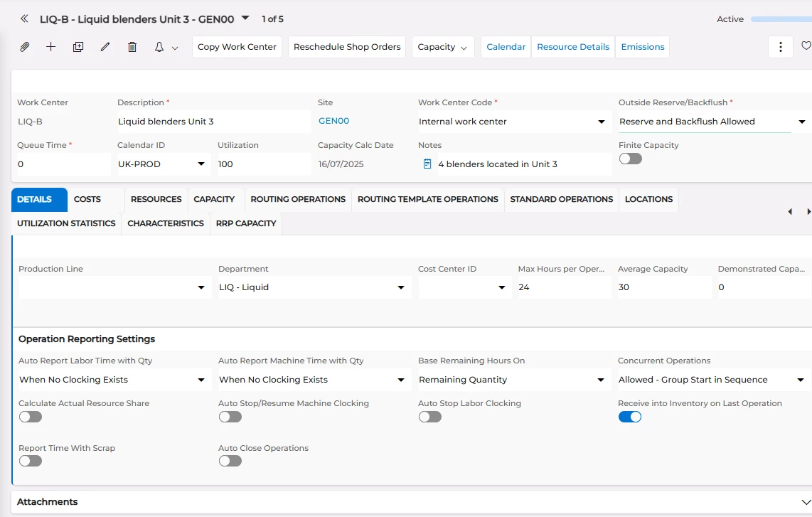The image size is (812, 517).
Task: Open Resource Details link
Action: coord(573,47)
